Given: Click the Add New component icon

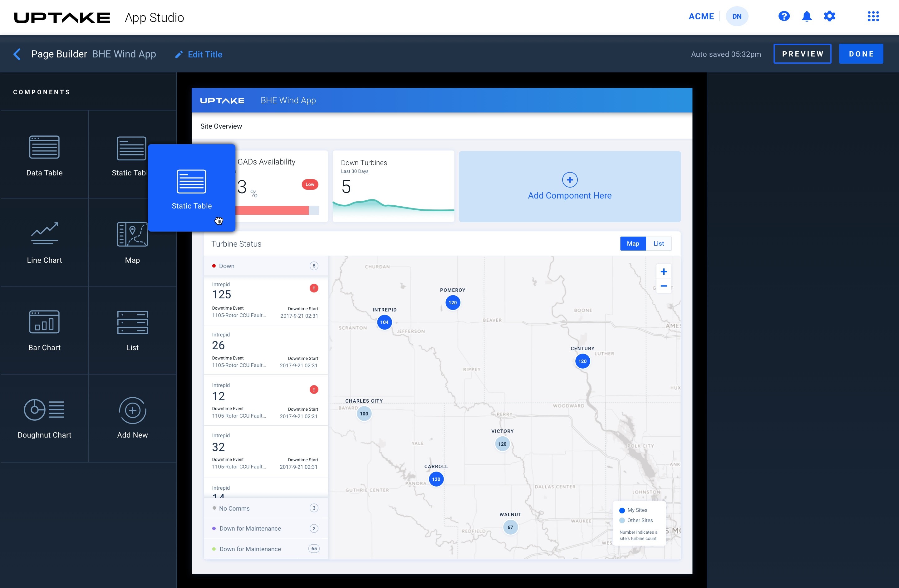Looking at the screenshot, I should tap(132, 410).
